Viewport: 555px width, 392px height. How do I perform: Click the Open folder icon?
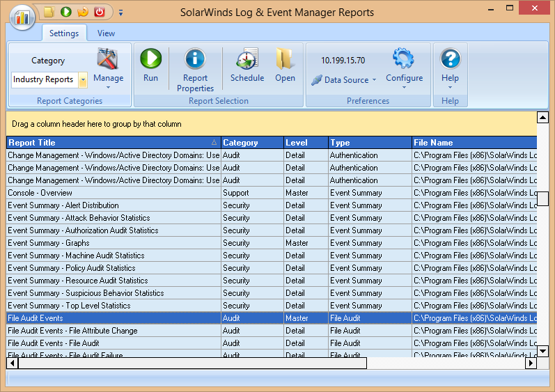(x=285, y=58)
